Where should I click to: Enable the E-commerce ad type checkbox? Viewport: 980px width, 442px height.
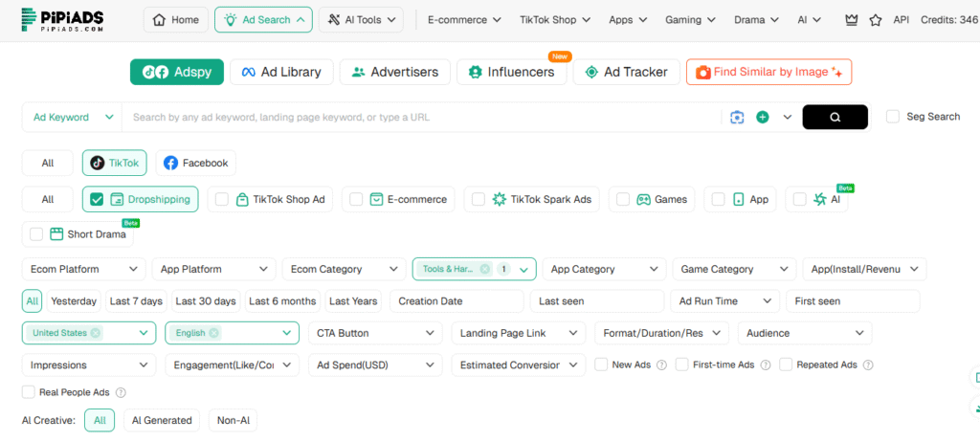click(x=356, y=199)
